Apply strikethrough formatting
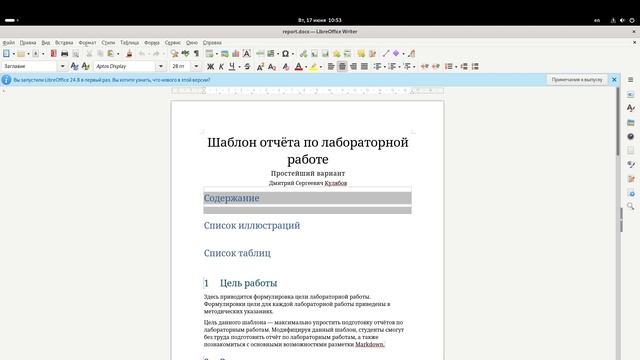 (x=247, y=66)
